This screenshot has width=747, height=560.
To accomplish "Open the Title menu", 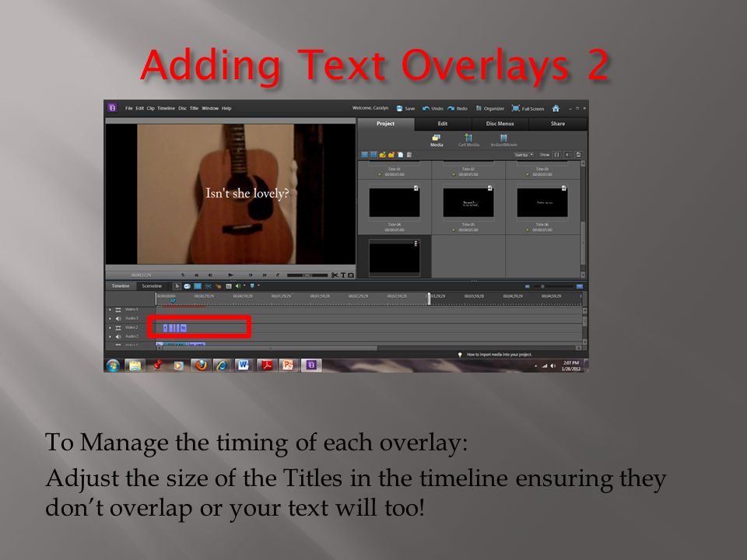I will pos(194,108).
